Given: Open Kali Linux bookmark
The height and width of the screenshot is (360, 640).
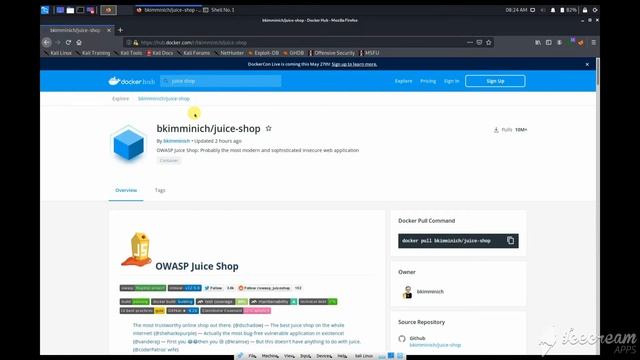Looking at the screenshot, I should click(58, 53).
